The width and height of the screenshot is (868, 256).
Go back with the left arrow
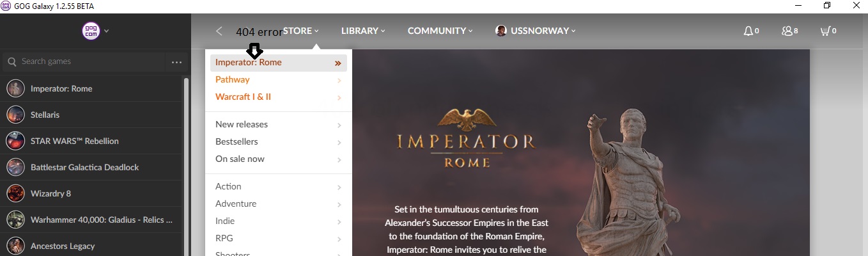[219, 31]
